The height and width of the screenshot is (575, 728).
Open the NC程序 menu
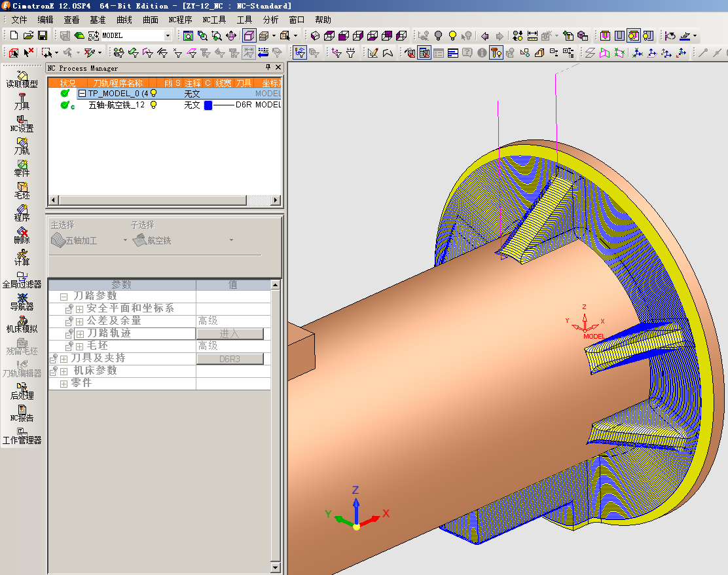coord(180,20)
